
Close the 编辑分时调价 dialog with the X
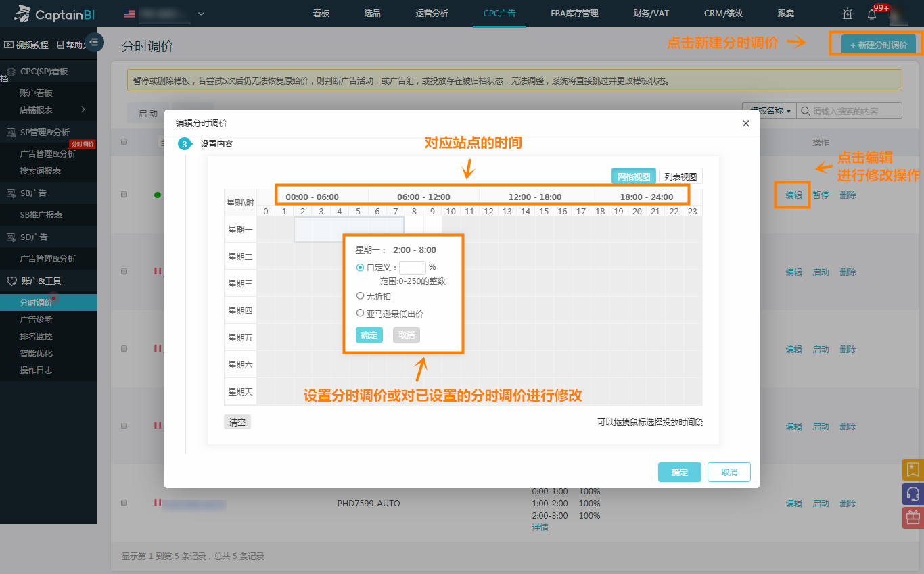pos(746,123)
